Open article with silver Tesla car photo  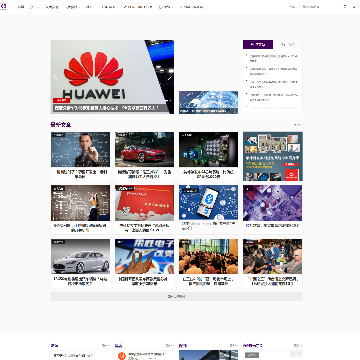80,256
